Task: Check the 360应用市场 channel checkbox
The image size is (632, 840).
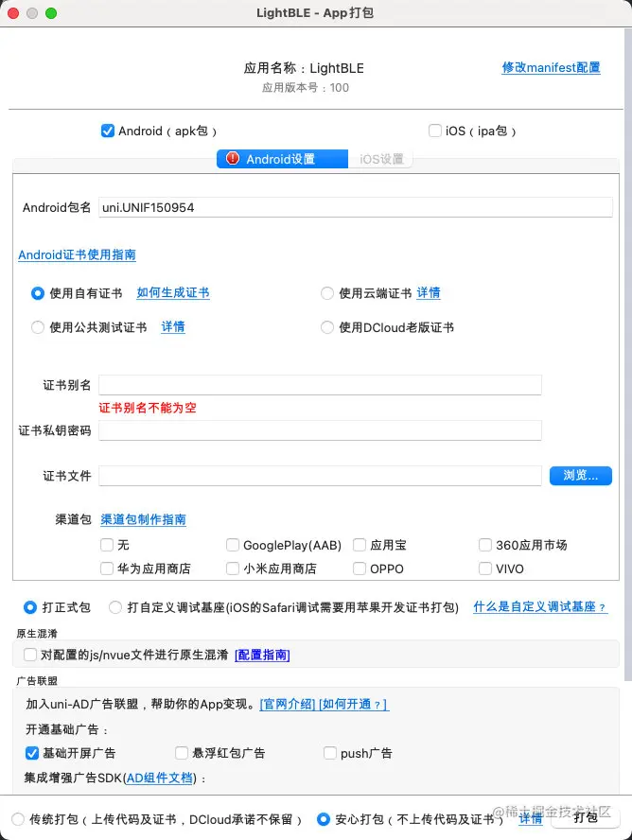Action: click(x=485, y=545)
